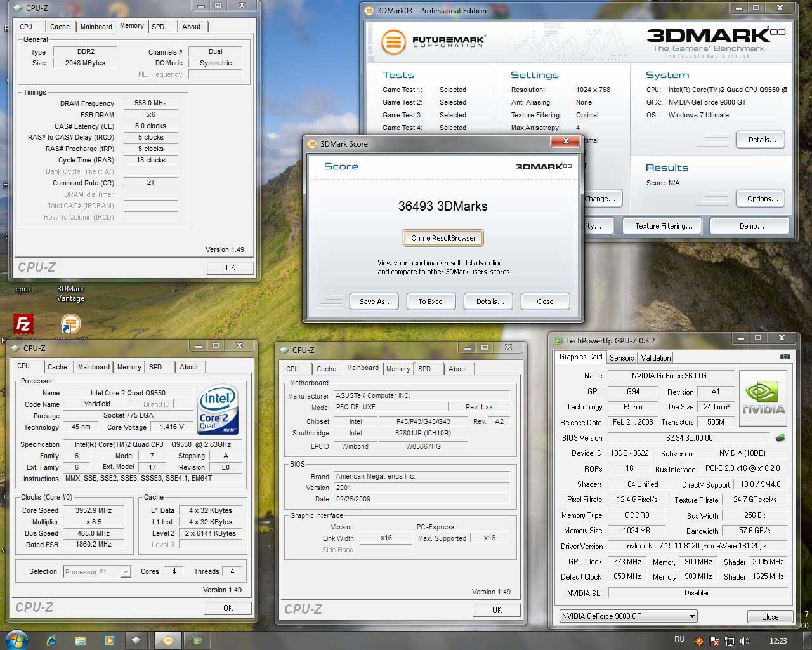
Task: Click the Driver Version field in GPU-Z
Action: [x=697, y=546]
